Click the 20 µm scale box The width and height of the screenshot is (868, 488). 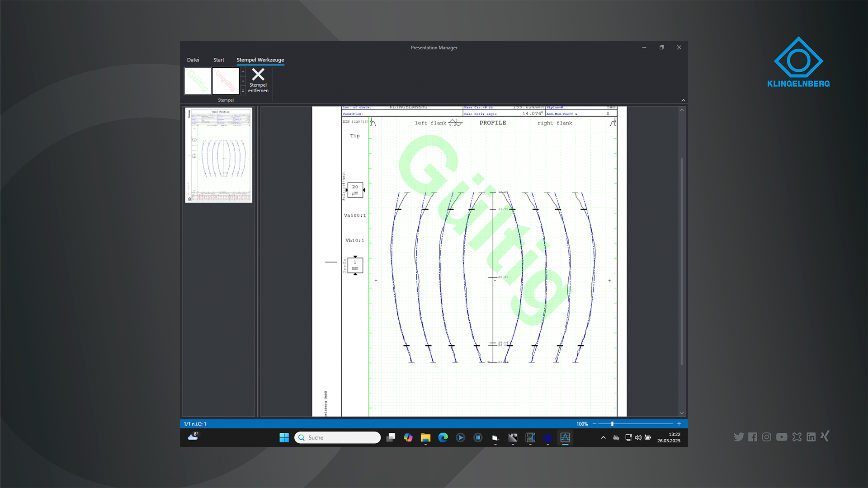tap(355, 190)
